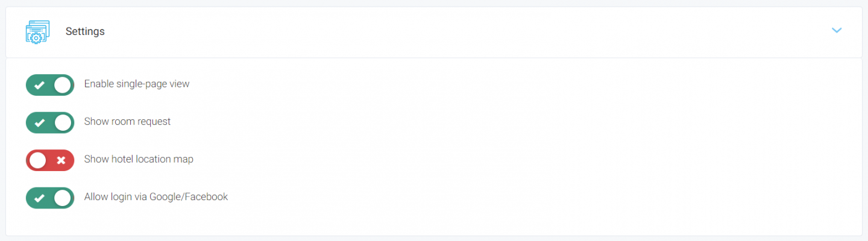The image size is (868, 241).
Task: Turn off Allow login via Google/Facebook toggle
Action: pyautogui.click(x=50, y=198)
